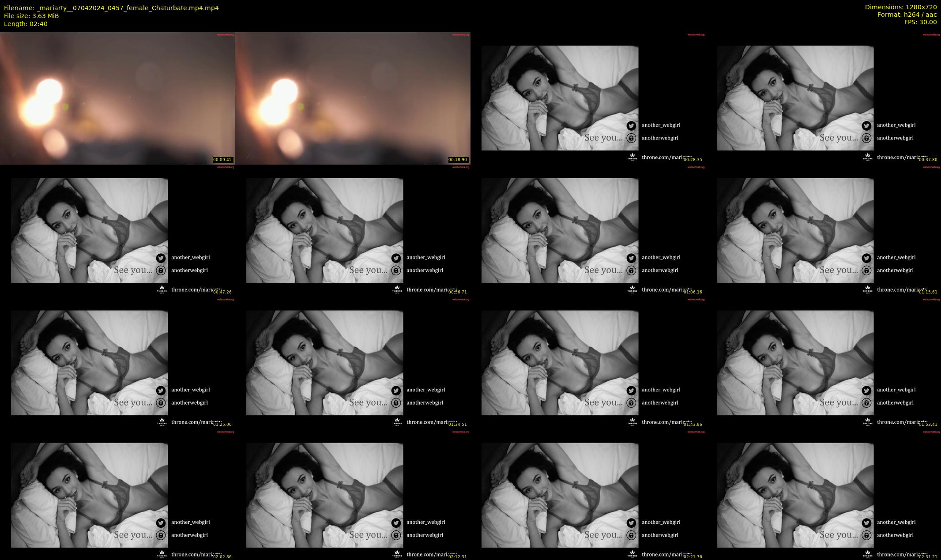Click the 'Length: 02:40' text
941x560 pixels.
point(26,24)
